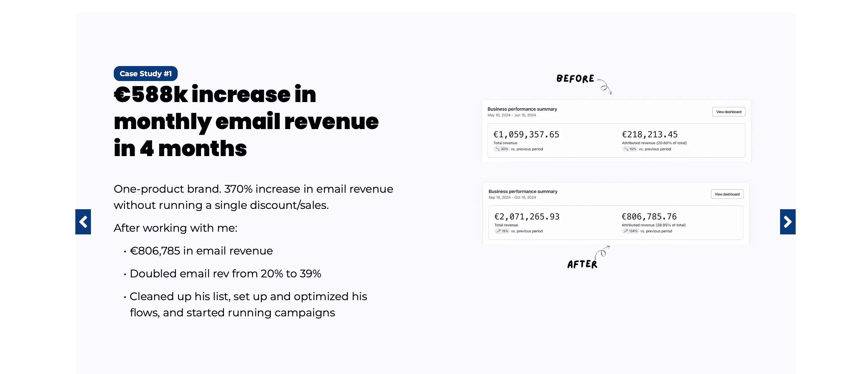This screenshot has width=868, height=374.
Task: Click the handwritten BEFORE label
Action: (575, 79)
